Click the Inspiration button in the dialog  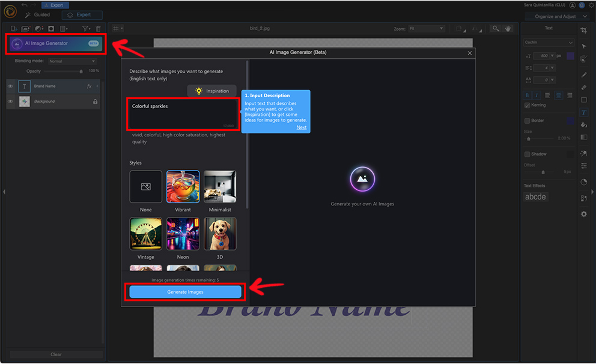(x=211, y=91)
